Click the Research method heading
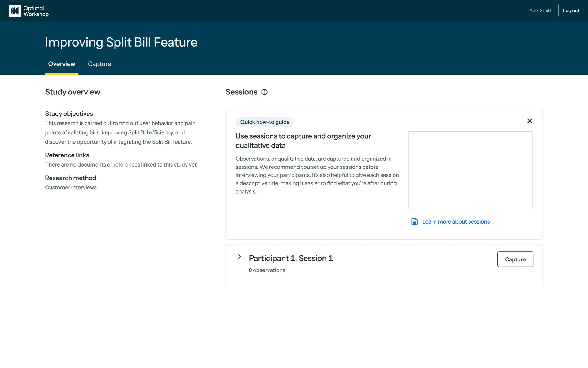The width and height of the screenshot is (588, 368). pyautogui.click(x=70, y=178)
